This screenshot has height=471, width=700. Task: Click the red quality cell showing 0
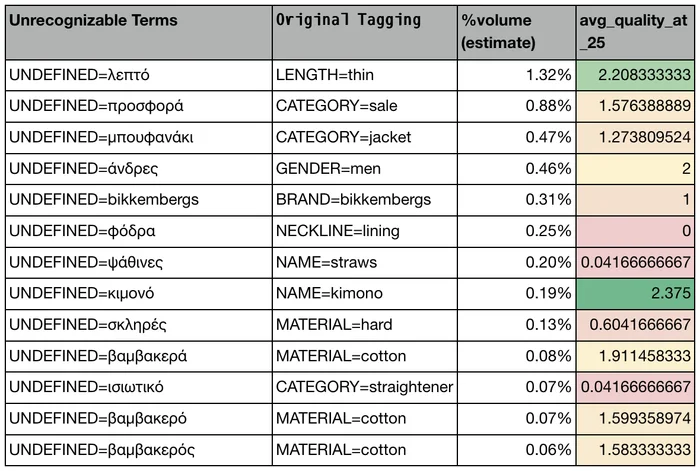(635, 231)
